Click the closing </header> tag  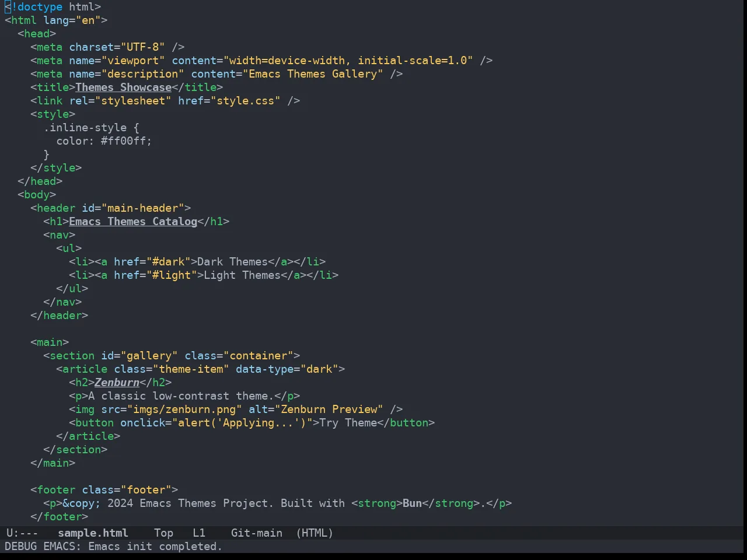coord(60,316)
